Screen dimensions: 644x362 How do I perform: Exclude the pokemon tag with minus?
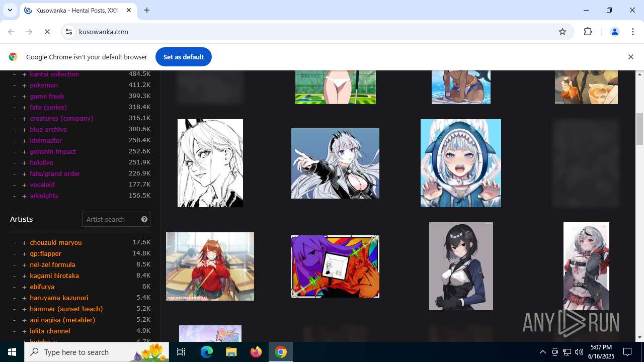(14, 85)
